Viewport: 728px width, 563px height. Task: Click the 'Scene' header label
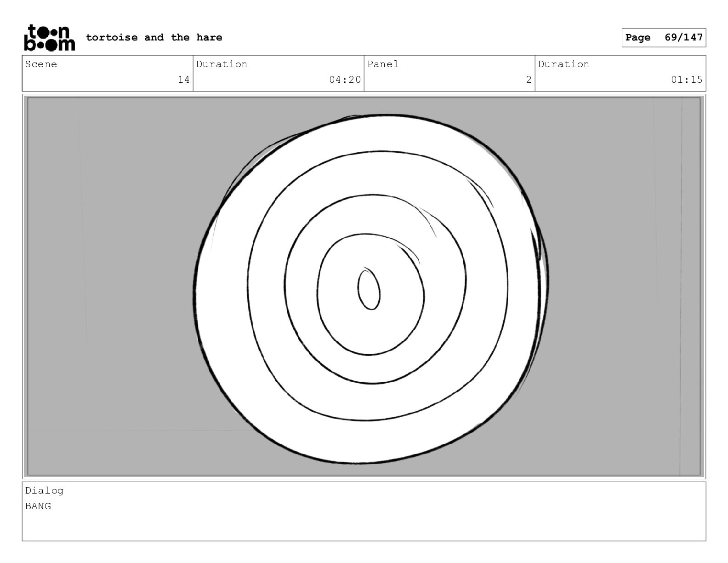(x=41, y=64)
